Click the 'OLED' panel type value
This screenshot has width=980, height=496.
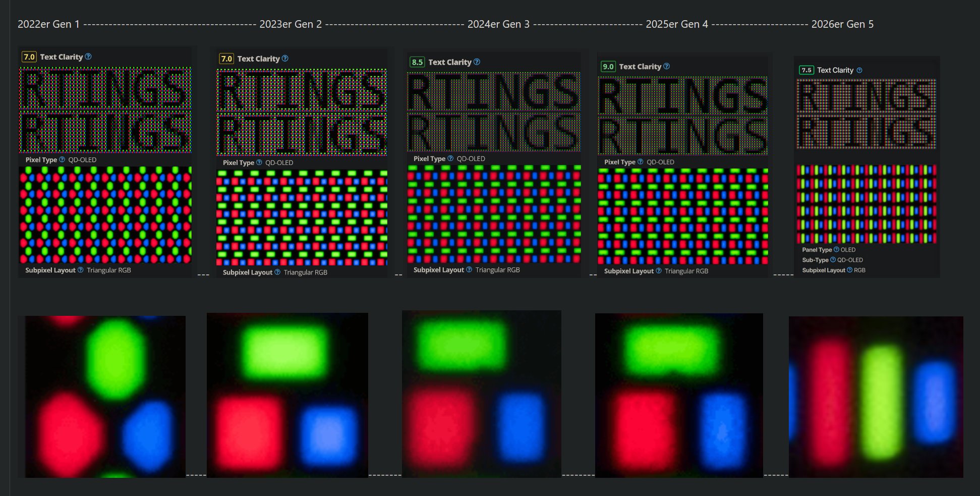pos(848,250)
